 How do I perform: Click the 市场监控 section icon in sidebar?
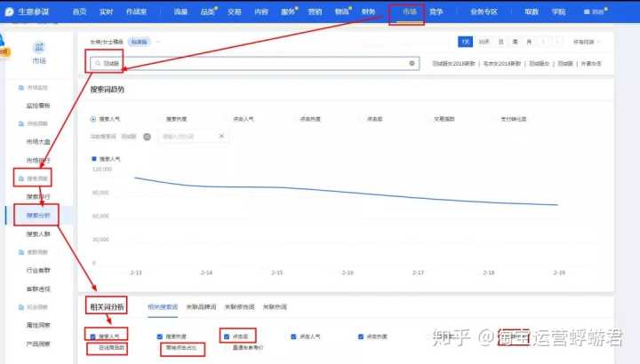[x=20, y=88]
